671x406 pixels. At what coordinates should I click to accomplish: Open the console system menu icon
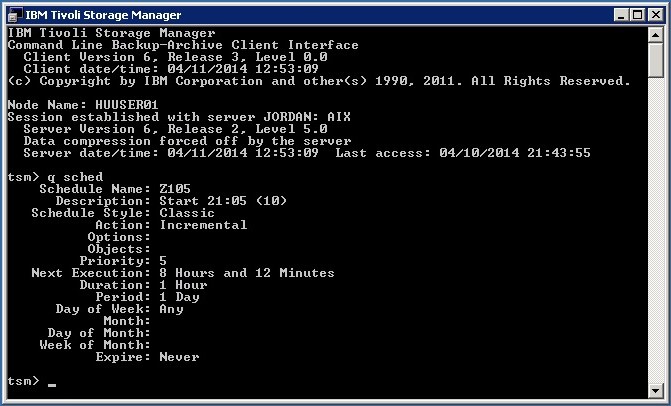pos(13,14)
